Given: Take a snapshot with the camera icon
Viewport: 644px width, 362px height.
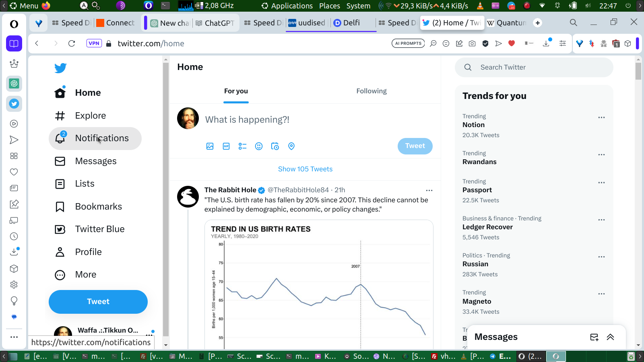Looking at the screenshot, I should click(472, 43).
